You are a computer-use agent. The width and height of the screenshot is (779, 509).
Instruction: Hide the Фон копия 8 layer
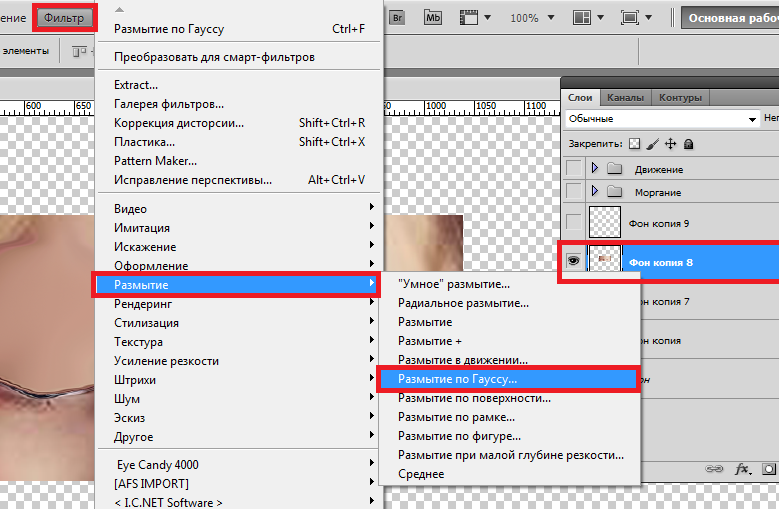point(573,260)
